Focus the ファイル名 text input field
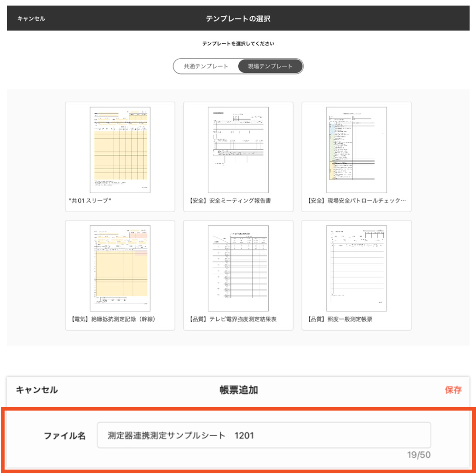 click(264, 435)
